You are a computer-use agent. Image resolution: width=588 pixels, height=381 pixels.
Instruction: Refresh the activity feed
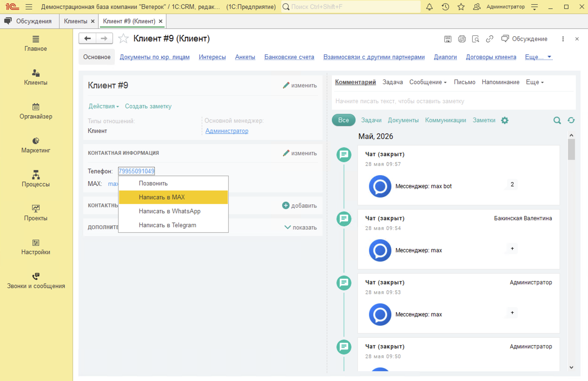571,120
